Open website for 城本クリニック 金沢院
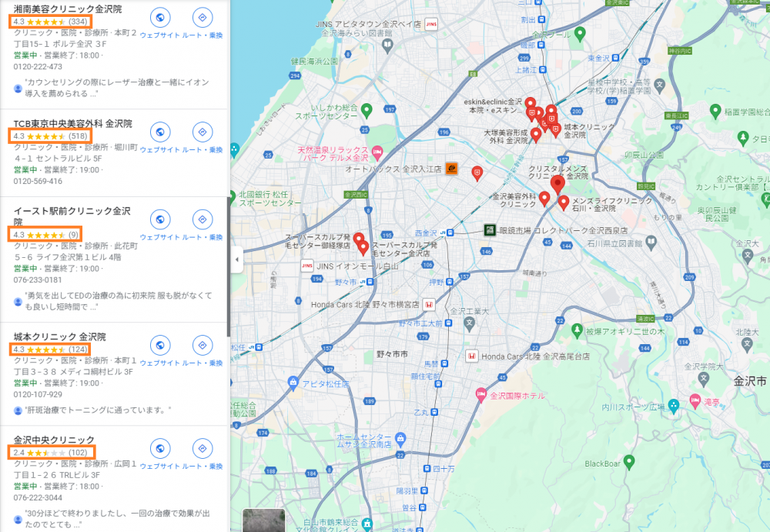This screenshot has width=770, height=532. (x=159, y=346)
